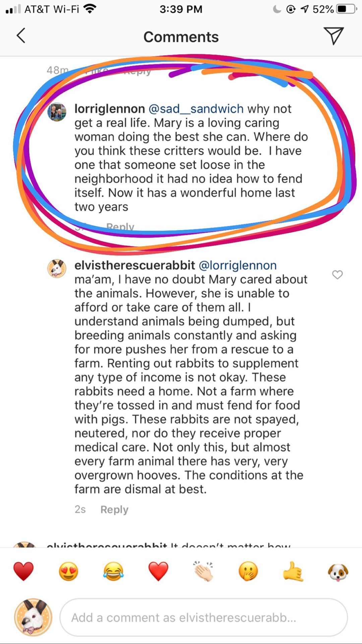The height and width of the screenshot is (644, 362).
Task: Open direct share paper plane icon
Action: (x=333, y=36)
